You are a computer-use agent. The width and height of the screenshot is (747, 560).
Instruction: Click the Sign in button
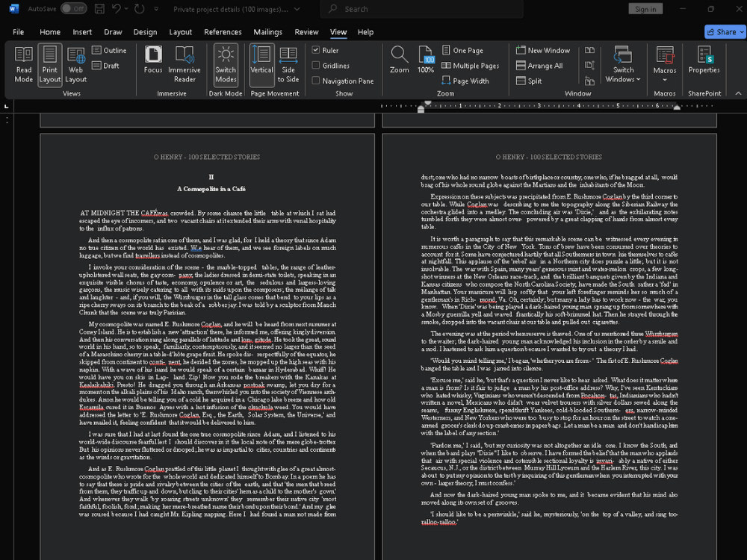click(645, 9)
